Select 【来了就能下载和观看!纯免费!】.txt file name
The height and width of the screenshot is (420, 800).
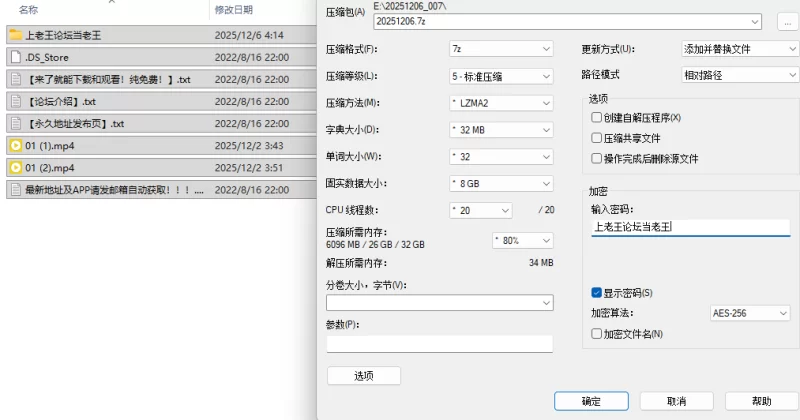108,79
